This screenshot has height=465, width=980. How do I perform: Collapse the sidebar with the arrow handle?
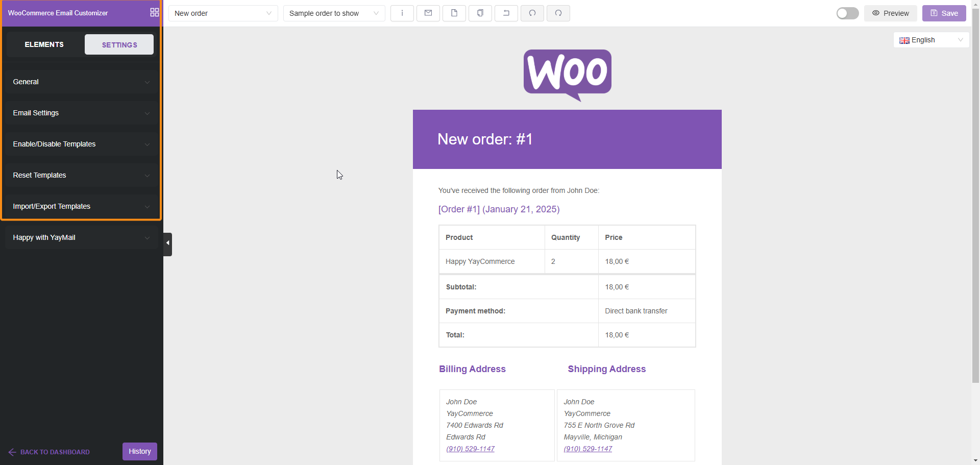coord(167,244)
